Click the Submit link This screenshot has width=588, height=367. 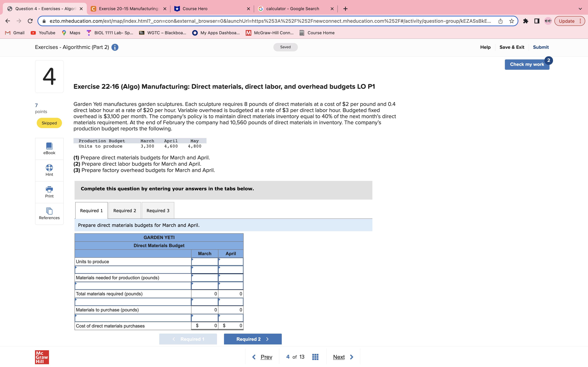tap(541, 47)
